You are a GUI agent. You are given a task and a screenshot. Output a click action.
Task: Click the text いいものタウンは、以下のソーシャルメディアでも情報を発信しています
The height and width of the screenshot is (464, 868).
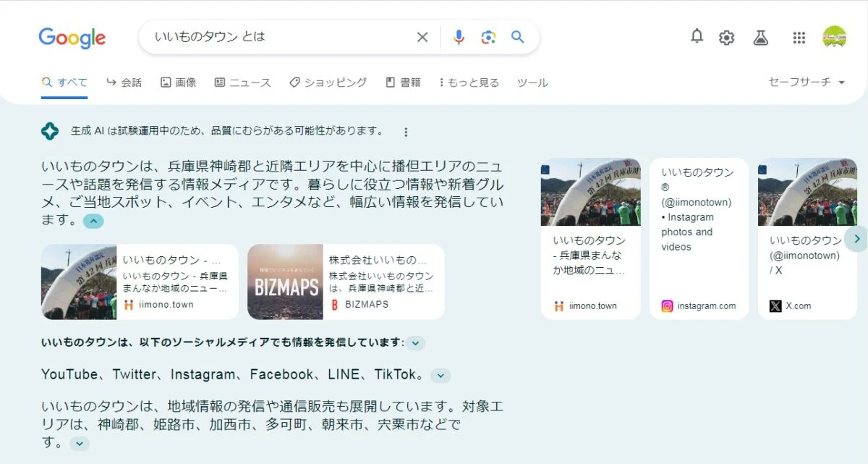[x=223, y=342]
